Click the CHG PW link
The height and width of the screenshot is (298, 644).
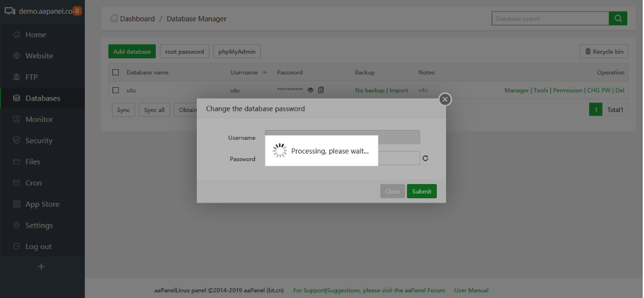click(x=599, y=90)
